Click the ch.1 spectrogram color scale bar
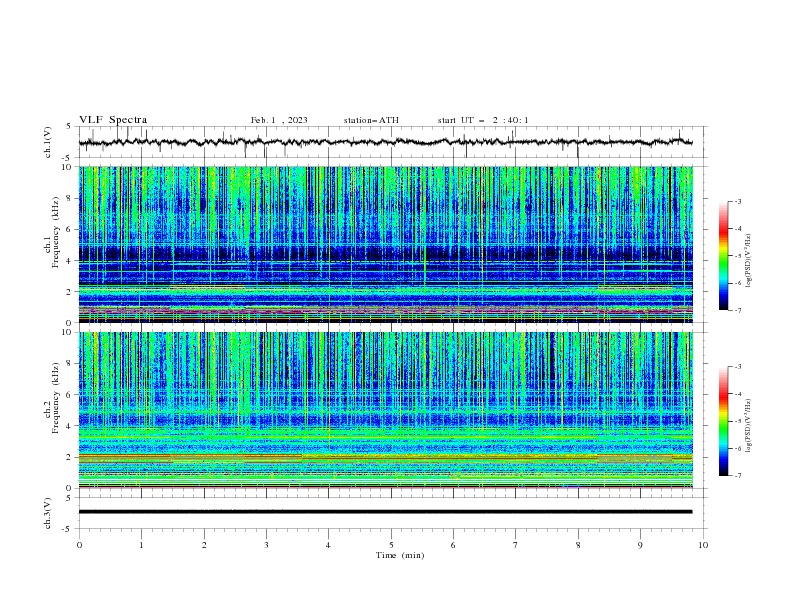The image size is (792, 612). point(723,256)
